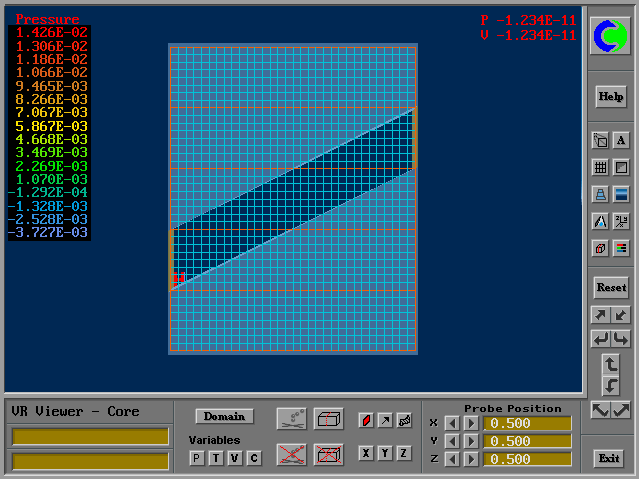Viewport: 639px width, 479px height.
Task: Click the text annotation A icon
Action: 621,141
